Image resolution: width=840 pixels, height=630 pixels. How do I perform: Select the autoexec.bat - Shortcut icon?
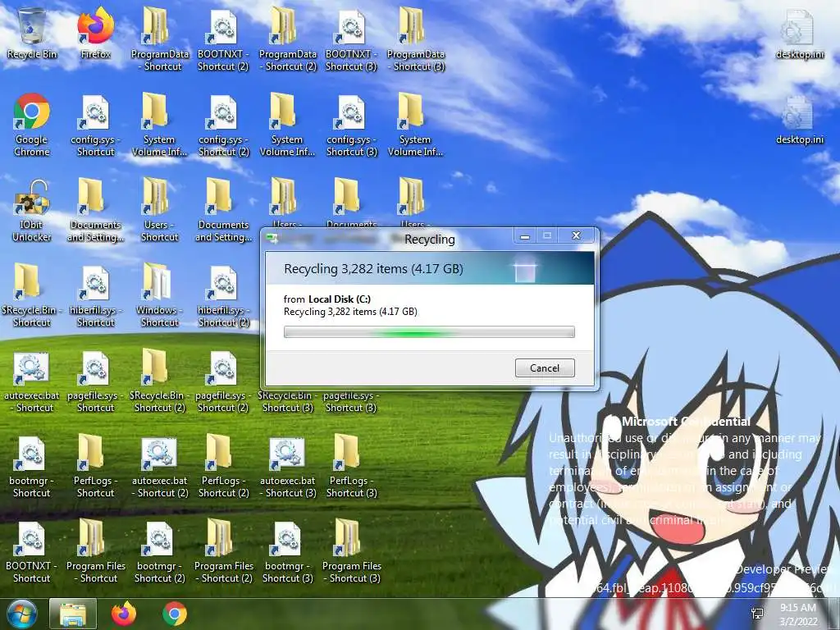[x=32, y=381]
